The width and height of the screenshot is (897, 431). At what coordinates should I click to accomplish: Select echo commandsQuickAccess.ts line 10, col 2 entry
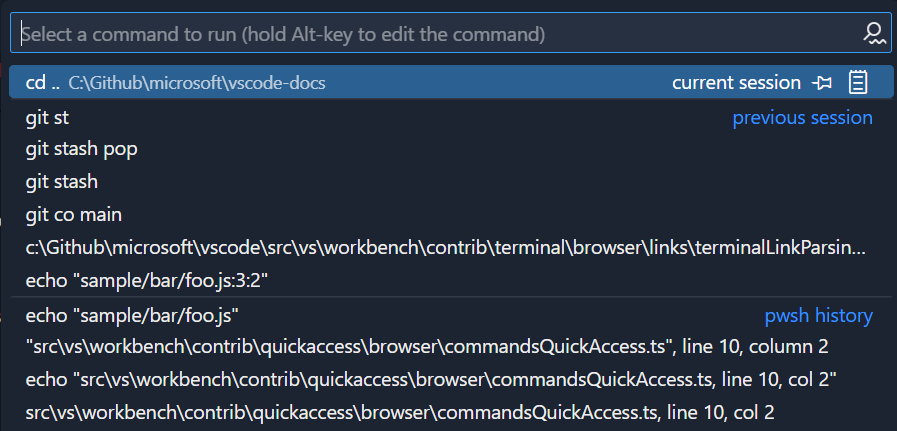click(430, 380)
